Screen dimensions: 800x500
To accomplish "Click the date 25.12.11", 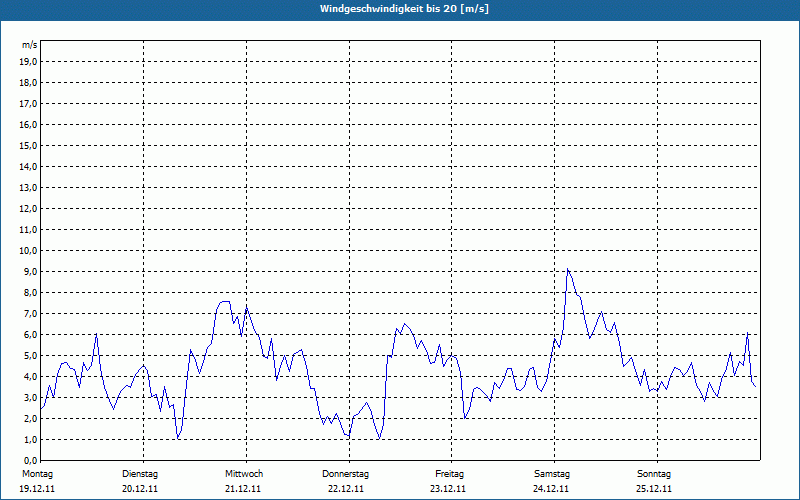I will pyautogui.click(x=654, y=489).
